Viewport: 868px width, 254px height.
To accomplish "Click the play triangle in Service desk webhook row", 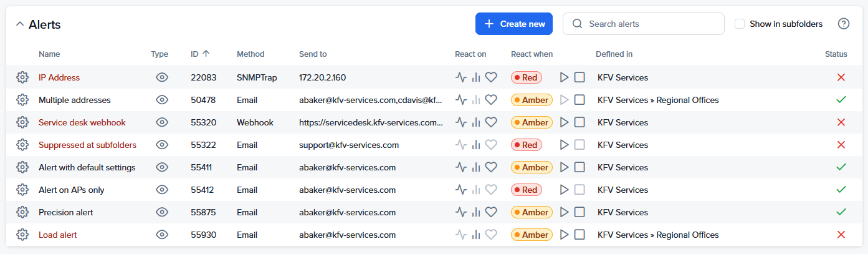I will [564, 122].
